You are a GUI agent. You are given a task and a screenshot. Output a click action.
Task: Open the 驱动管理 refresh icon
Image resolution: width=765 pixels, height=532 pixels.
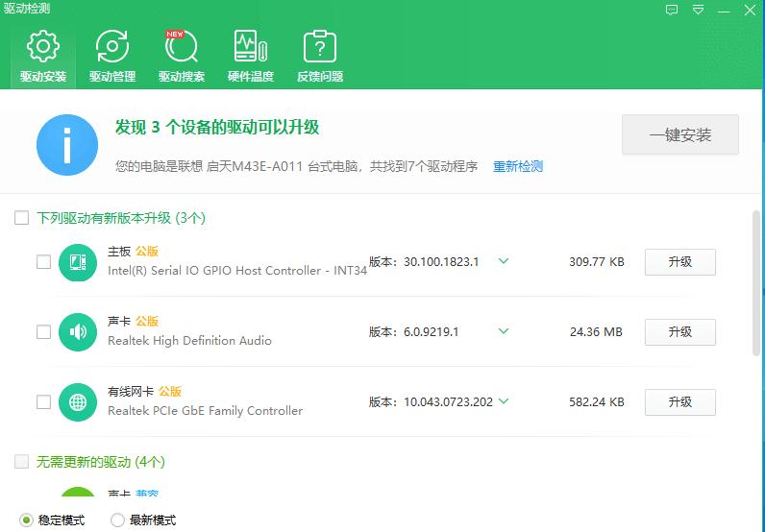[112, 47]
